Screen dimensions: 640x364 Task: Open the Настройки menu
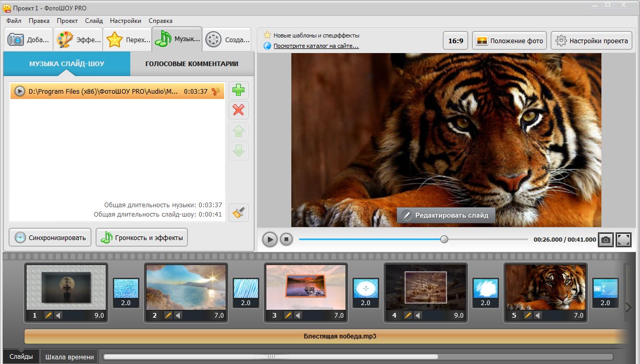pos(125,21)
